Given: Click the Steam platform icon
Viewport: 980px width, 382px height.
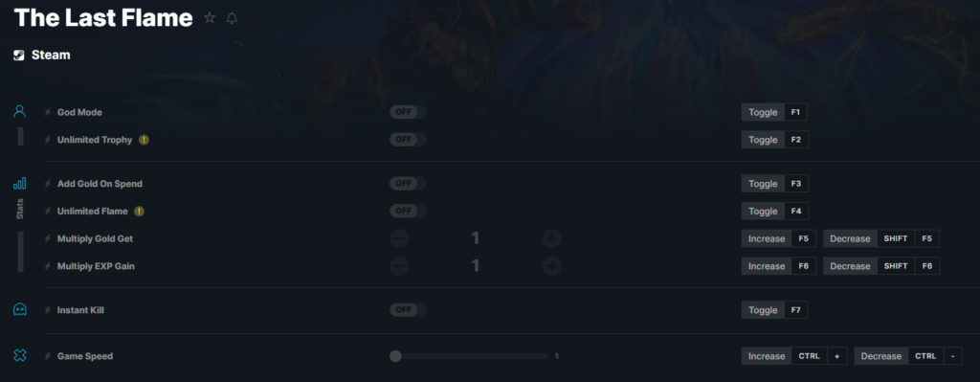Looking at the screenshot, I should click(19, 55).
